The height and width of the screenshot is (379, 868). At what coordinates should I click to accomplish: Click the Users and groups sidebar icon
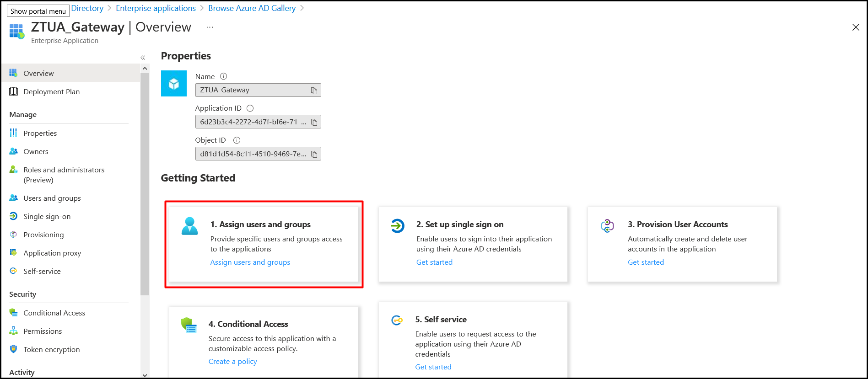point(13,198)
